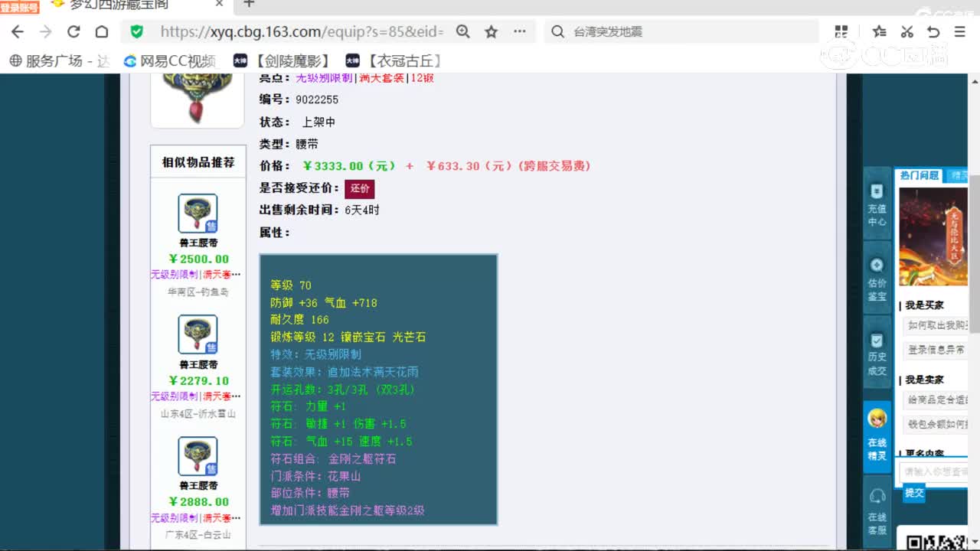The image size is (980, 551).
Task: Click the main item belt image
Action: point(198,99)
